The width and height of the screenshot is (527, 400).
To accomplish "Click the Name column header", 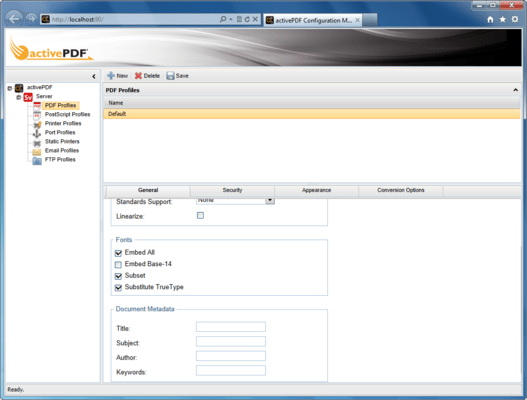I will tap(312, 103).
